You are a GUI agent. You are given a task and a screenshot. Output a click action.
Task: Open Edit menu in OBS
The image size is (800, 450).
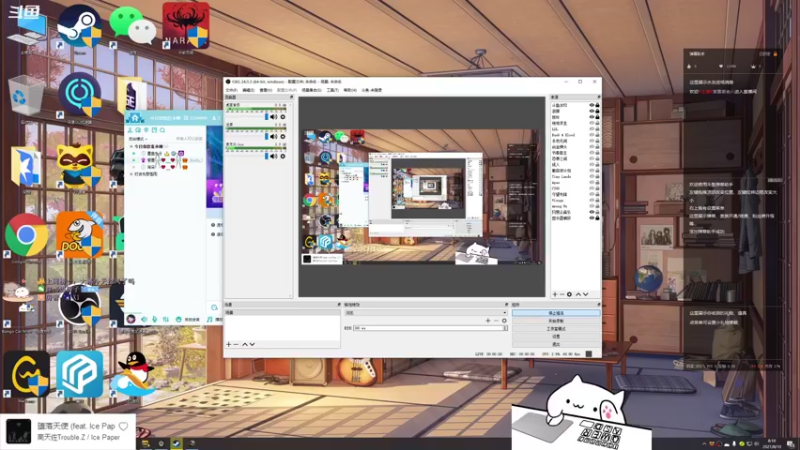(x=248, y=90)
